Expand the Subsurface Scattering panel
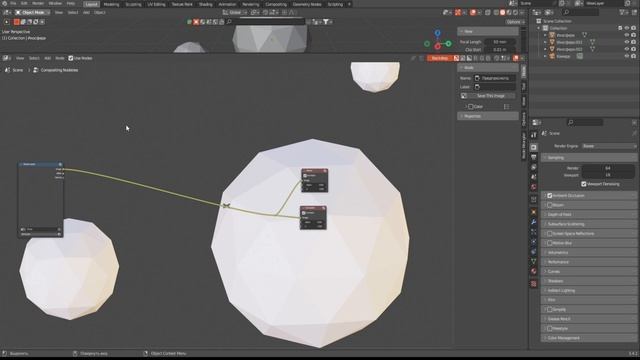 click(x=589, y=224)
